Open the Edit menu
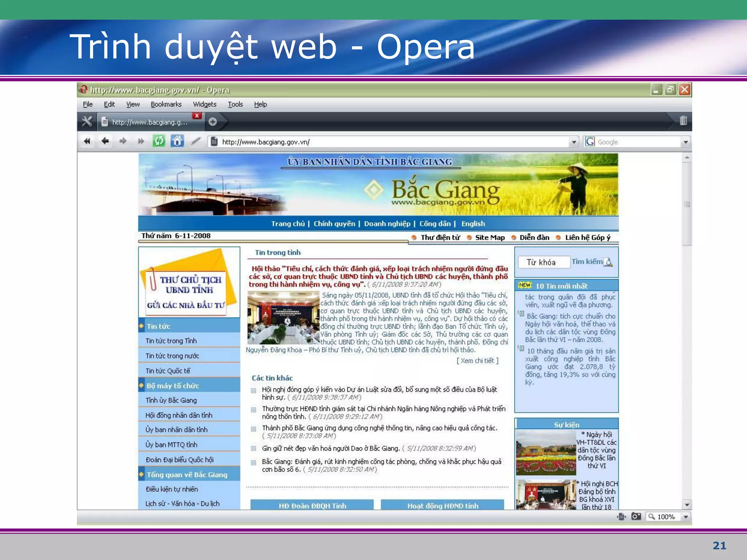The image size is (747, 560). coord(109,104)
